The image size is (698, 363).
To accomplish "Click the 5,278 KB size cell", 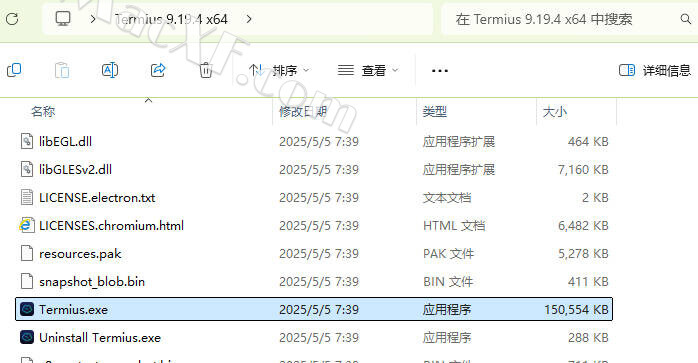I will click(x=583, y=254).
